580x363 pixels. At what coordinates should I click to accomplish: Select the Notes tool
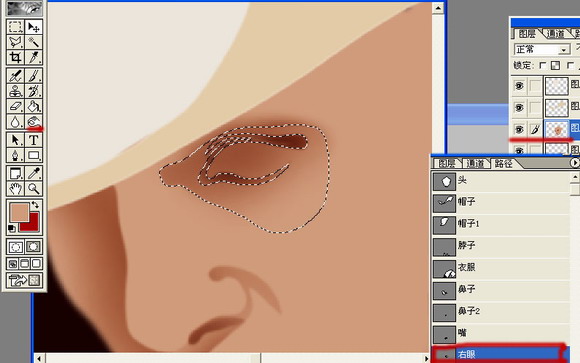[x=15, y=173]
